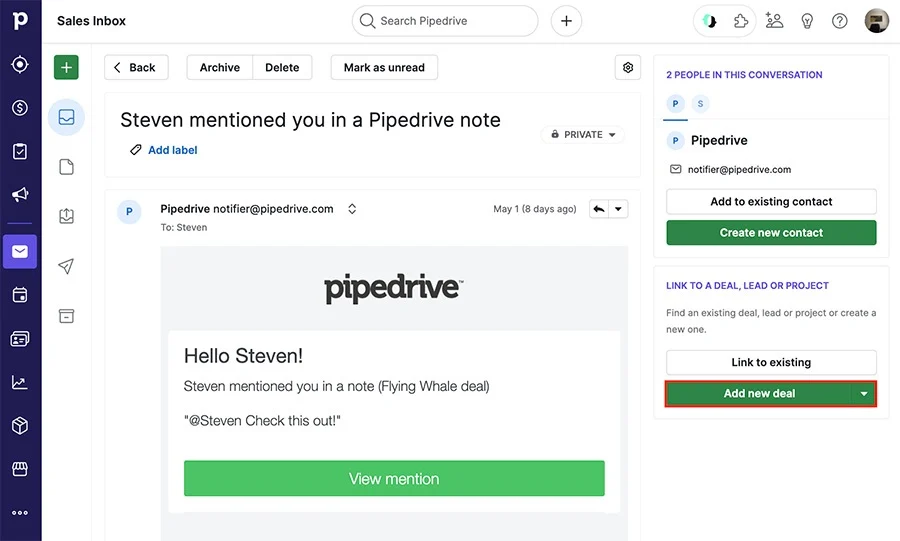Open Campaigns megaphone icon in sidebar

20,194
